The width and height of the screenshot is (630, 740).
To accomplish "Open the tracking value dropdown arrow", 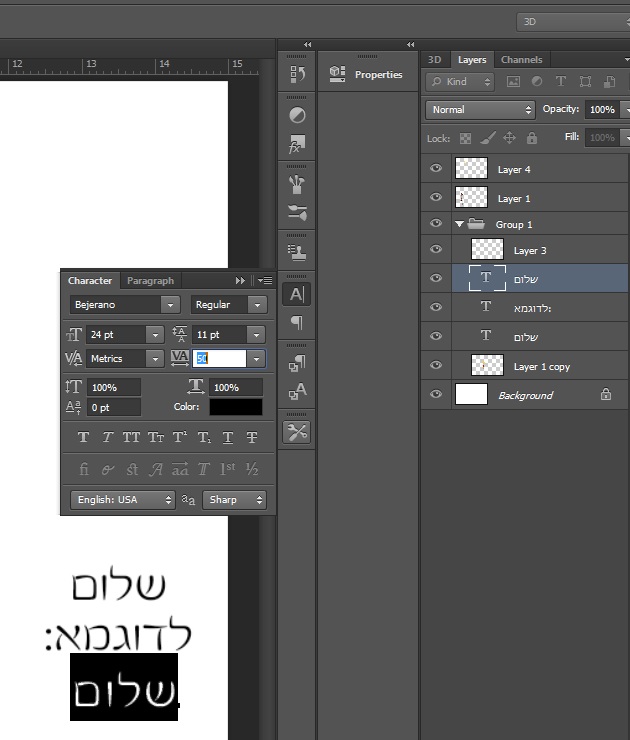I will (x=256, y=359).
